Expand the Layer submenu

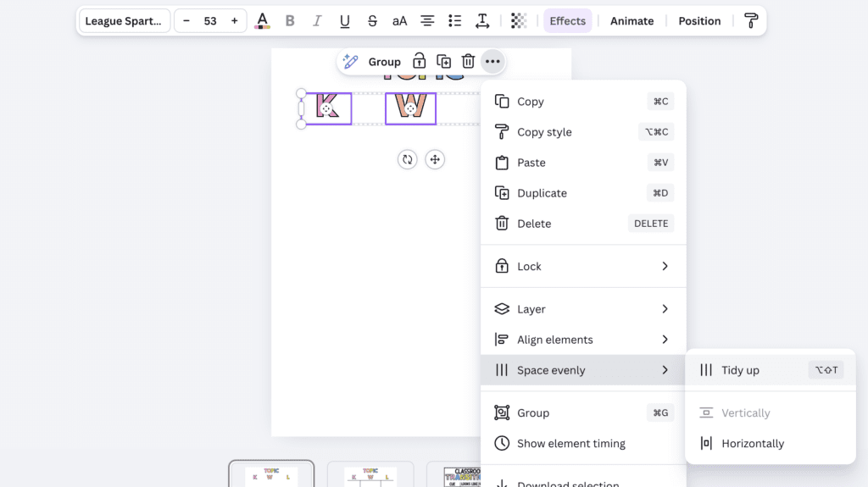[x=583, y=309]
